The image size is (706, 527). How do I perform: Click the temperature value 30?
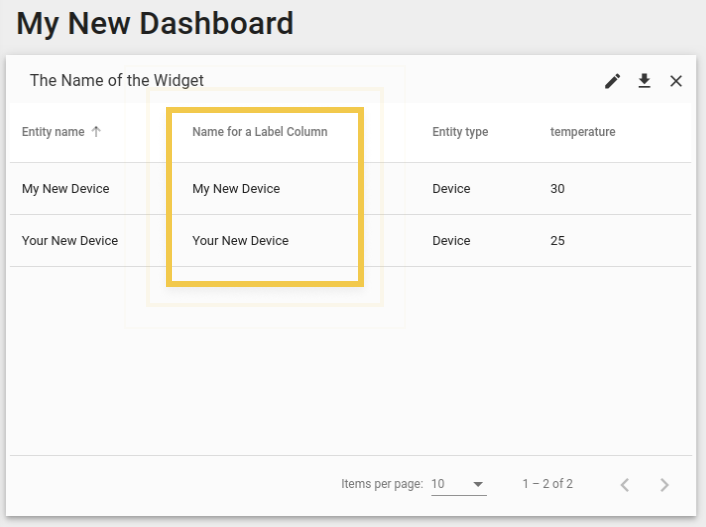pyautogui.click(x=557, y=189)
